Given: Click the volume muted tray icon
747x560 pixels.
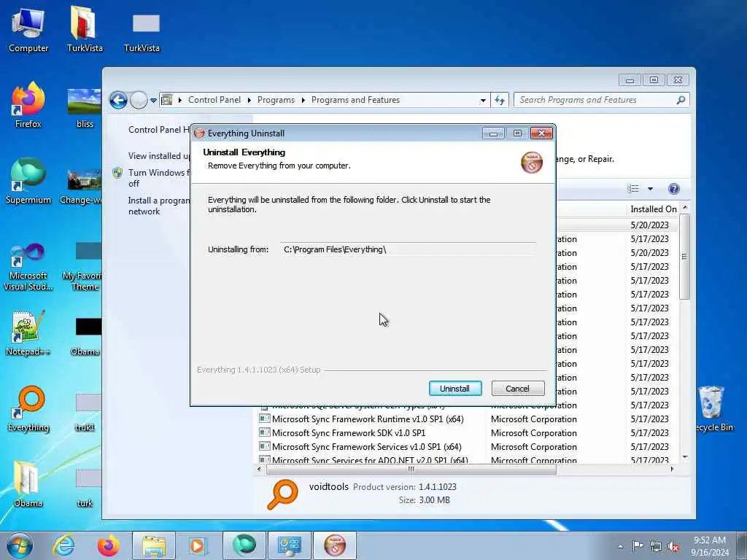Looking at the screenshot, I should click(x=673, y=546).
